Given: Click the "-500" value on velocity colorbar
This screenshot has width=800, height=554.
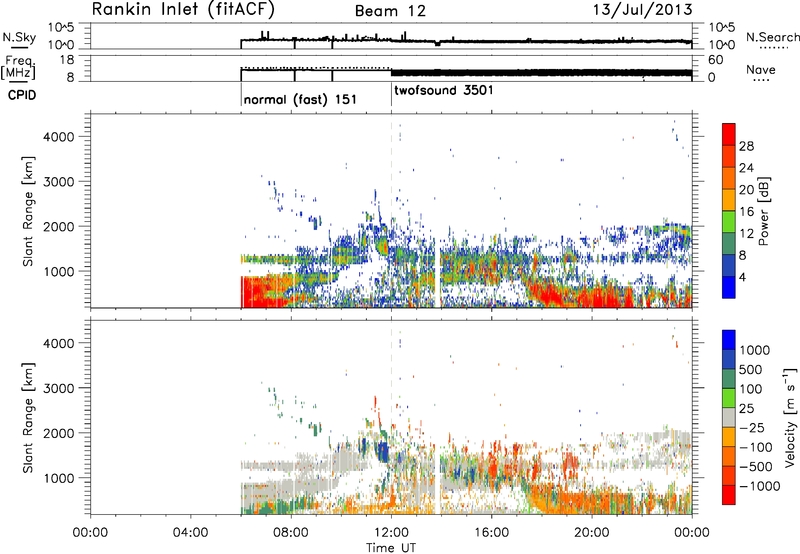Looking at the screenshot, I should point(756,467).
